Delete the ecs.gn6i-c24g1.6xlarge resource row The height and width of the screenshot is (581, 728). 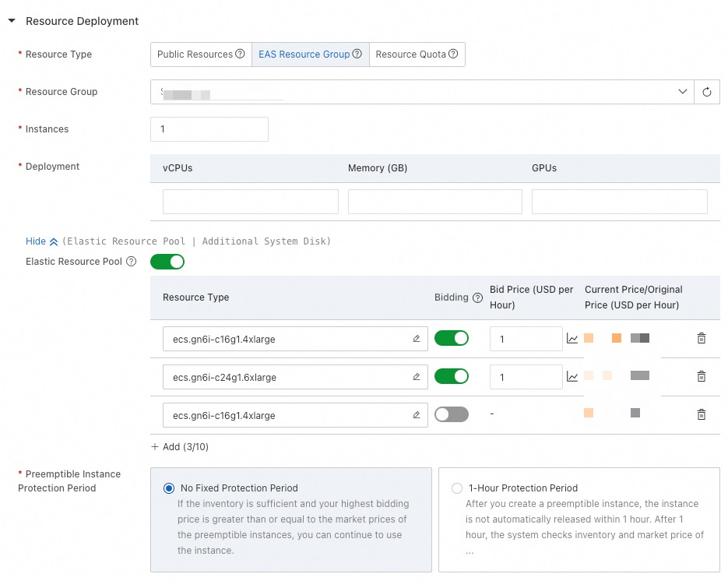click(x=701, y=377)
